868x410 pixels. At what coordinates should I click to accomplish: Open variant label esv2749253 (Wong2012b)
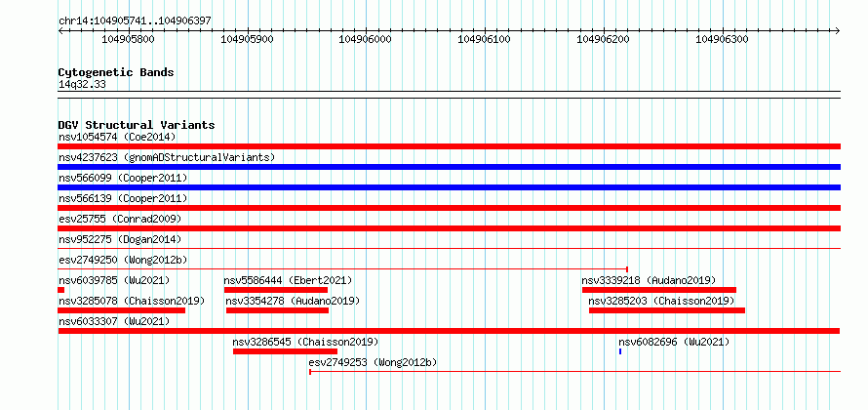[x=373, y=362]
